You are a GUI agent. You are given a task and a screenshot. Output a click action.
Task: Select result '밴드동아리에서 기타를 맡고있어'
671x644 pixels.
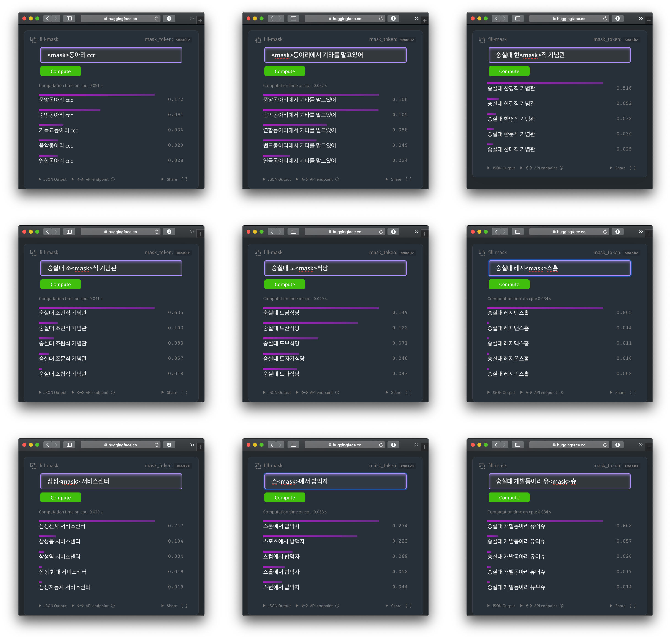[299, 146]
